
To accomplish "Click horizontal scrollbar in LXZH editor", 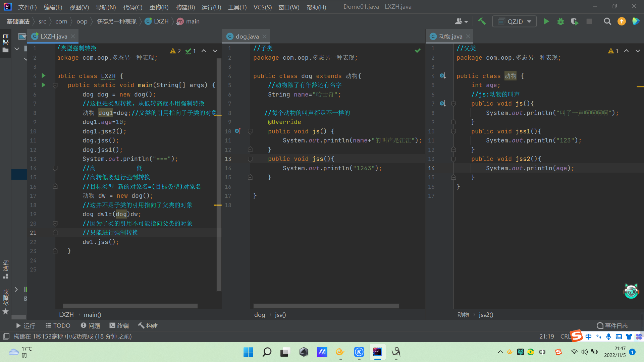I will pyautogui.click(x=130, y=306).
